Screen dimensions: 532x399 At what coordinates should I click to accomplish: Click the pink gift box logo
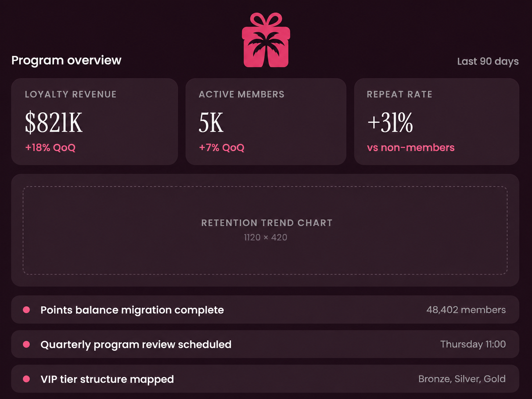[266, 40]
